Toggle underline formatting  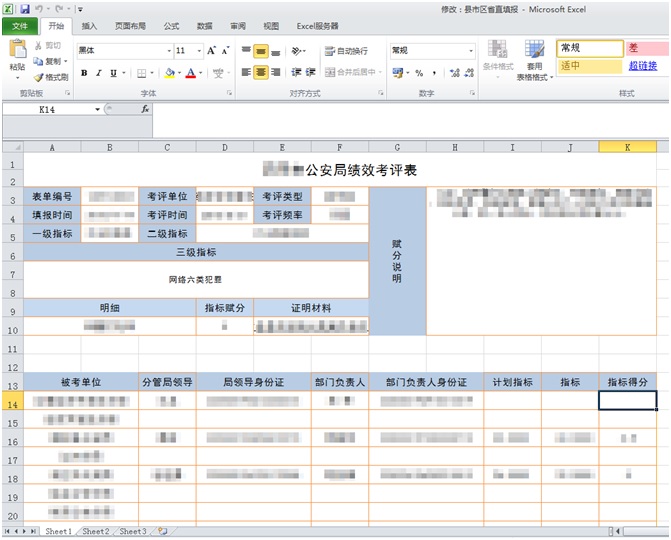click(112, 73)
